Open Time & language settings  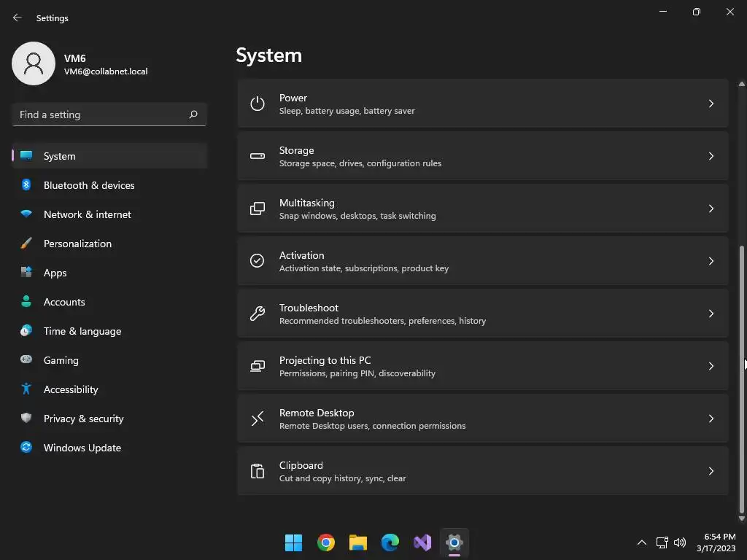click(109, 331)
